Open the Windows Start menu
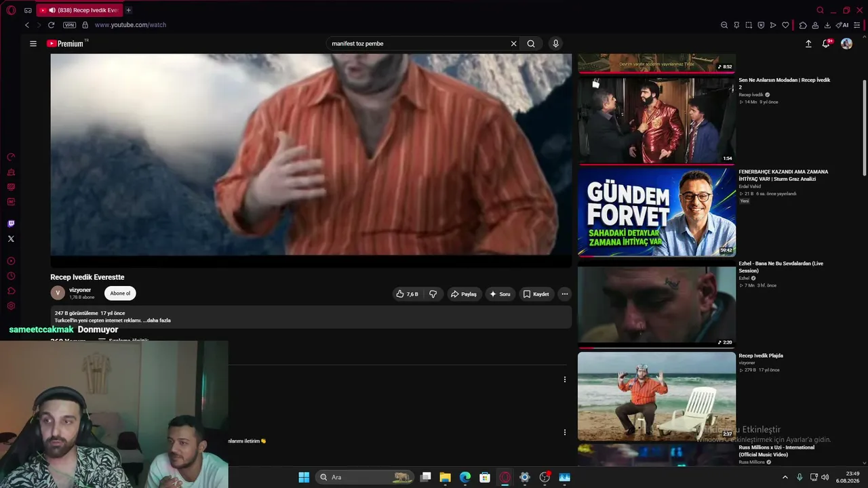This screenshot has width=868, height=488. tap(304, 477)
